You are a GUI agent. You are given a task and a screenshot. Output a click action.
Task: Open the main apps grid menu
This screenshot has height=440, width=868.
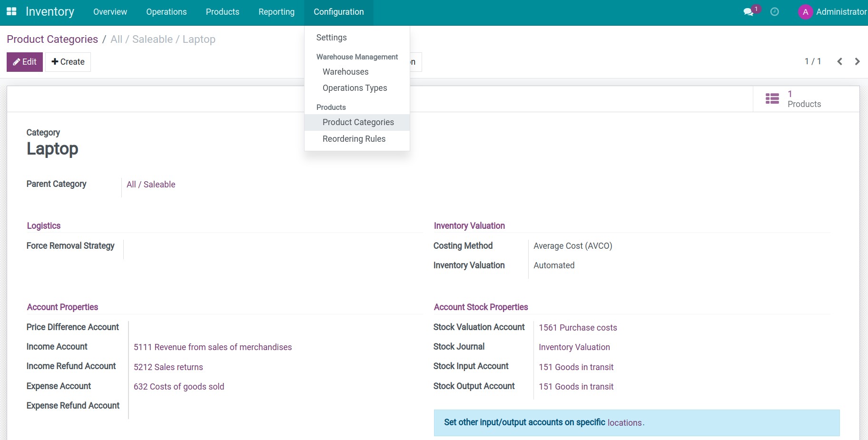11,11
